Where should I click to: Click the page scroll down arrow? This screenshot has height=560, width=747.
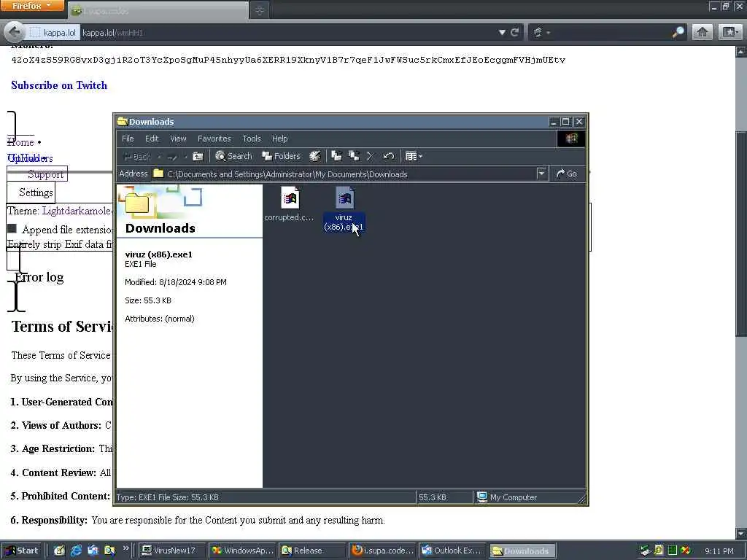click(x=741, y=533)
